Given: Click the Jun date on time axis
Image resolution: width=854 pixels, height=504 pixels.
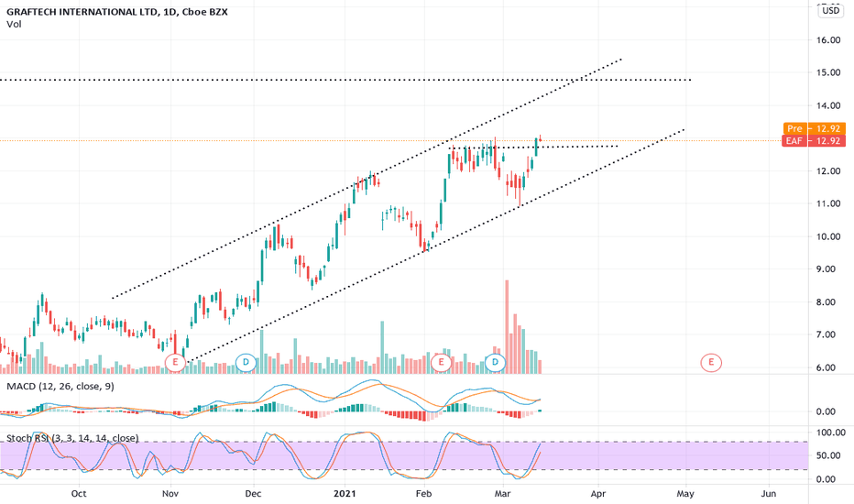Looking at the screenshot, I should coord(769,494).
